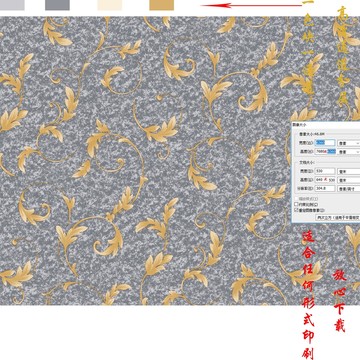The width and height of the screenshot is (360, 360).
Task: Open the document height unit dropdown
Action: [349, 180]
